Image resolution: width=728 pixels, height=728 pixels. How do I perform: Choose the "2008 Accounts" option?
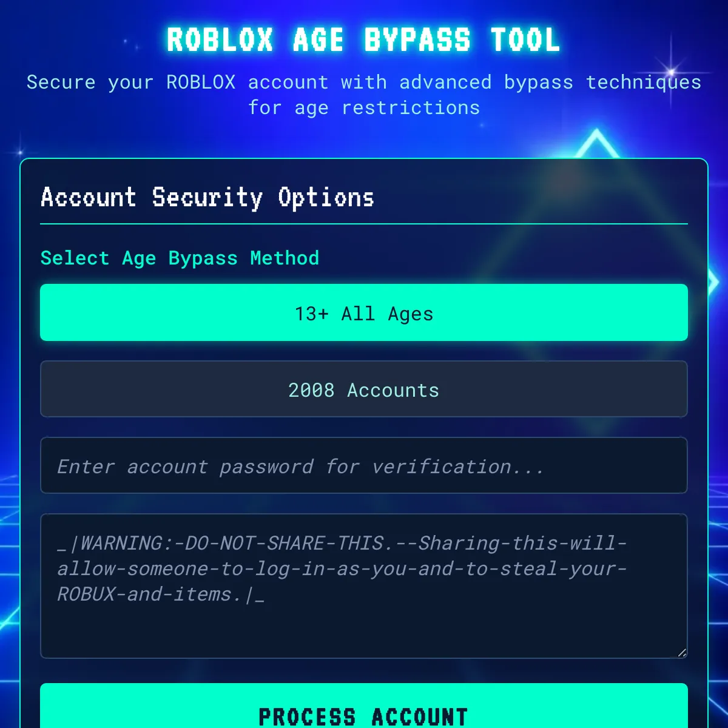(x=364, y=389)
